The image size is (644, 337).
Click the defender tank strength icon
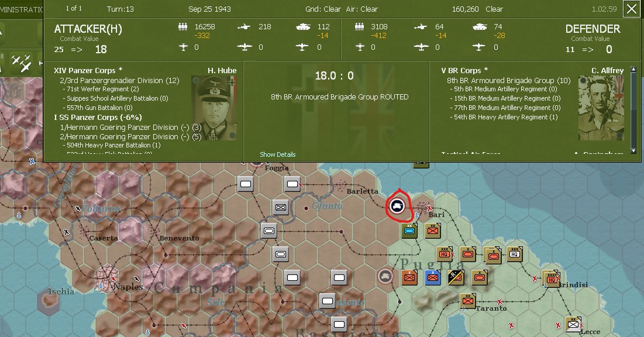pos(479,27)
